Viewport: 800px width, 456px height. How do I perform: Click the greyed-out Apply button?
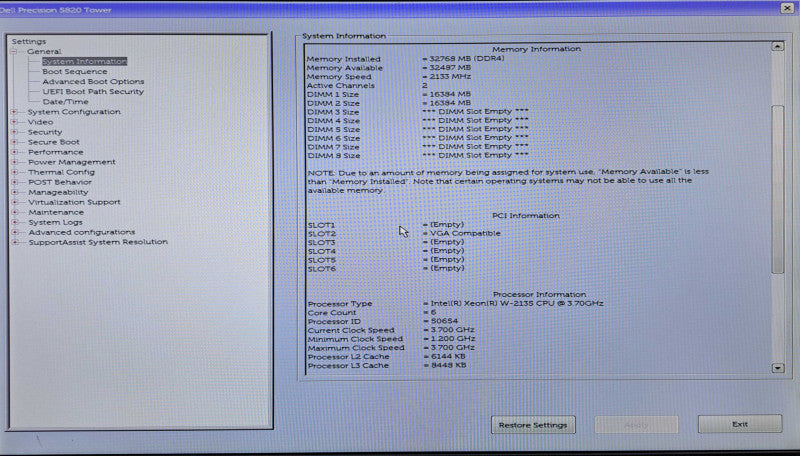coord(636,425)
